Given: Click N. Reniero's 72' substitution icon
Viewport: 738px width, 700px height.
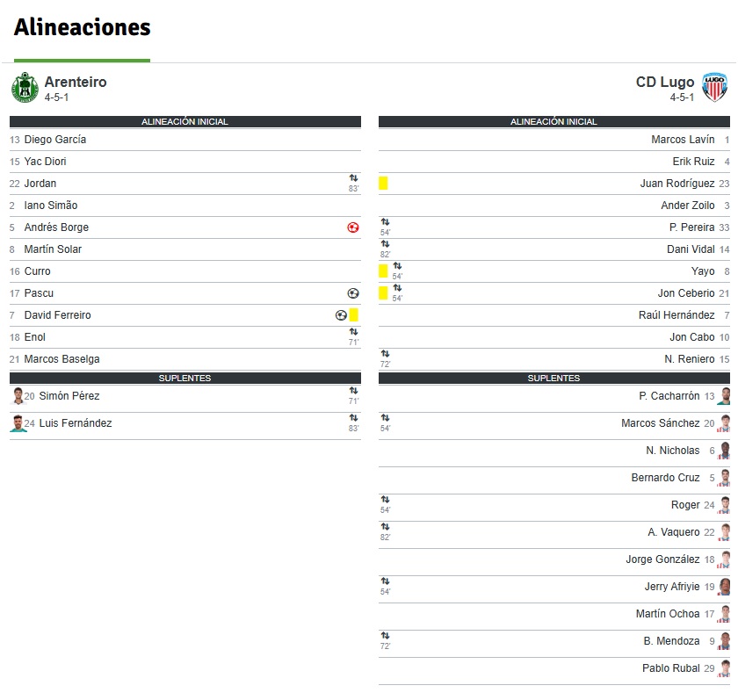Looking at the screenshot, I should [386, 354].
